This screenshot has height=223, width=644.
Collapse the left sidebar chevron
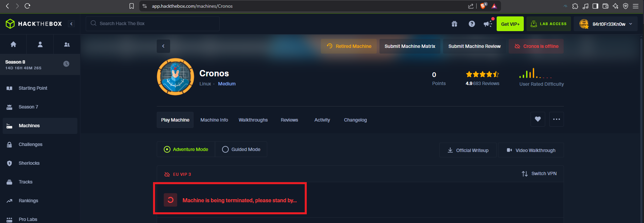coord(71,24)
